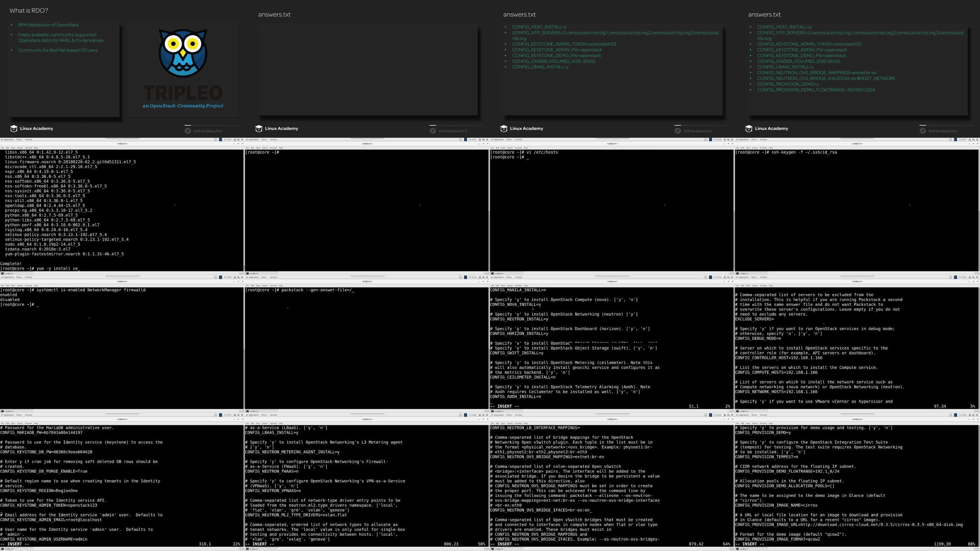Click the 'What is RDO?' slide title
This screenshot has height=551, width=980.
click(29, 11)
